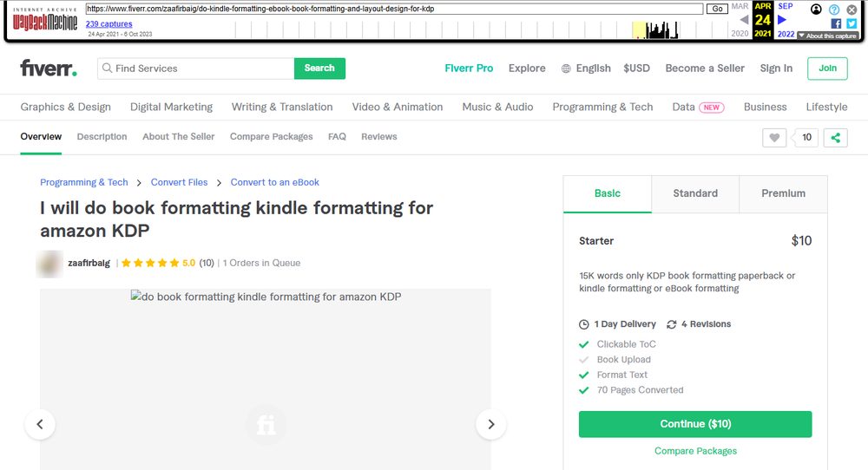Click the MAR month in Wayback
The image size is (868, 470).
pos(740,6)
